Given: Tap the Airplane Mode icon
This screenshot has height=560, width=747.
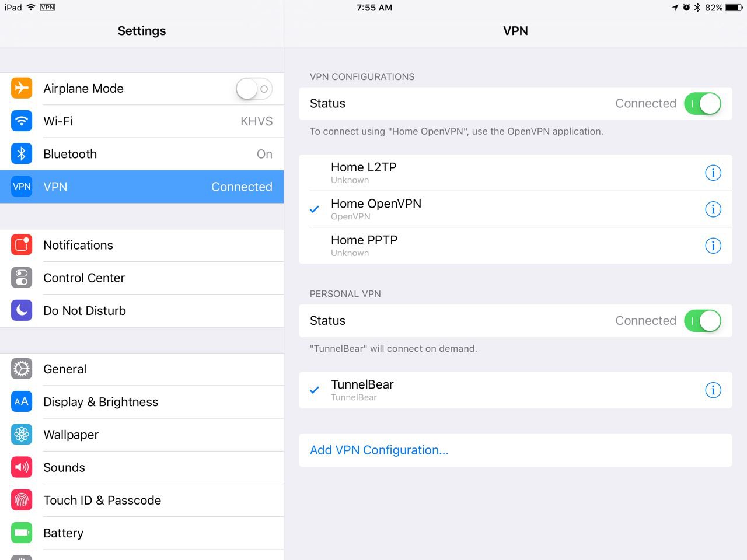Looking at the screenshot, I should tap(22, 89).
